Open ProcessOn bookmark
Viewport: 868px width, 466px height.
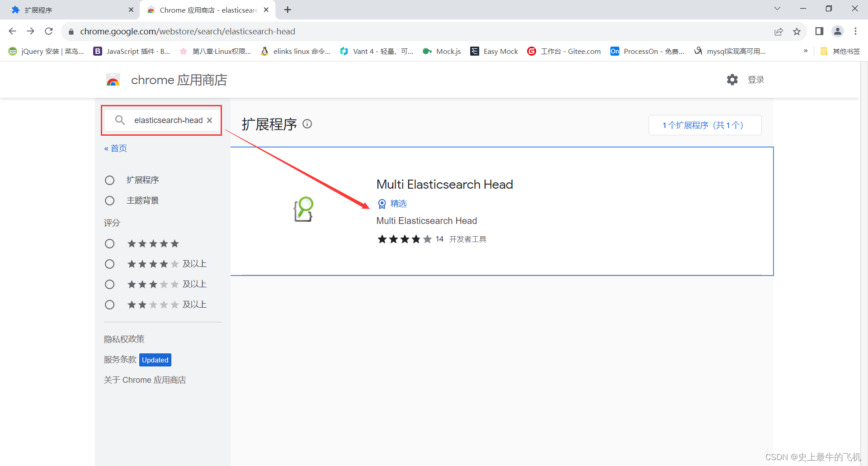[x=647, y=51]
